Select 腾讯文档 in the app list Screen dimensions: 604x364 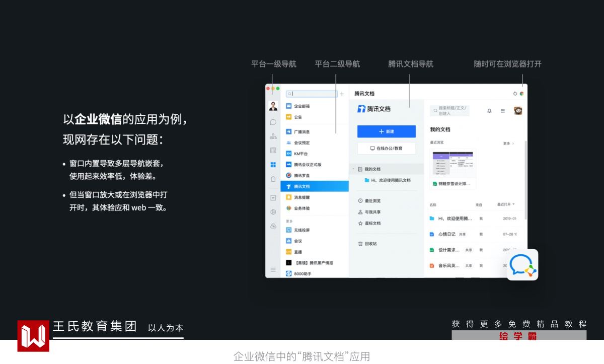point(315,186)
